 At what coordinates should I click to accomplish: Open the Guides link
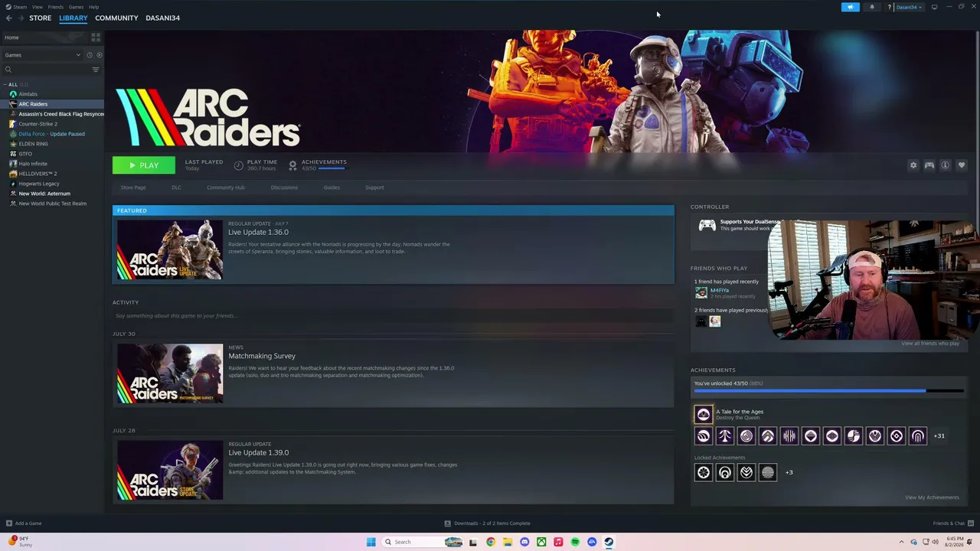point(332,187)
